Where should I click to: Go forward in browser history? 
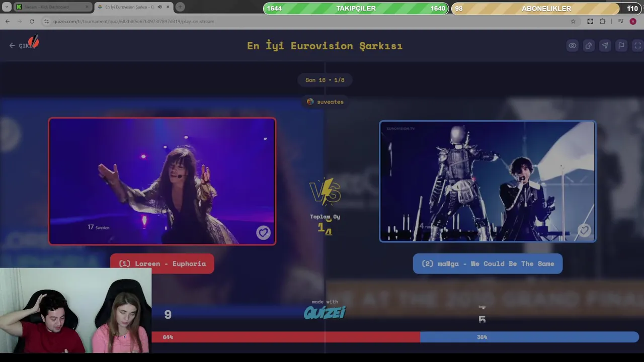pyautogui.click(x=20, y=21)
